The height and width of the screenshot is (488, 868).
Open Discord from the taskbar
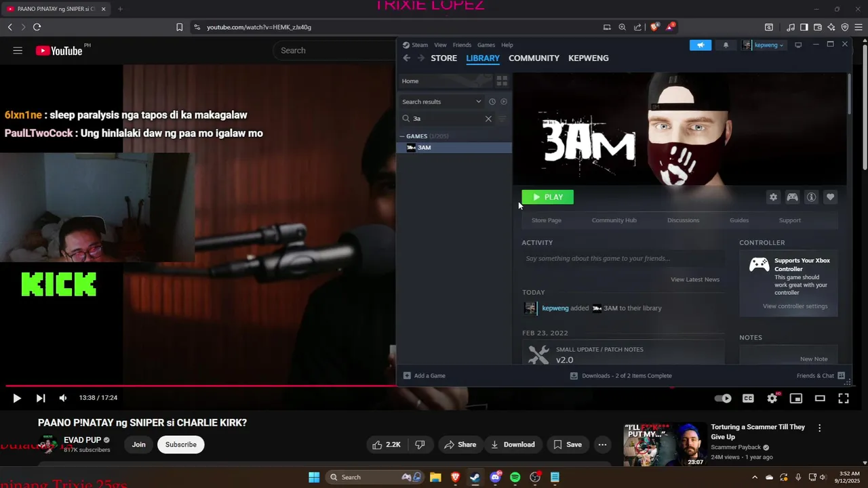(495, 477)
